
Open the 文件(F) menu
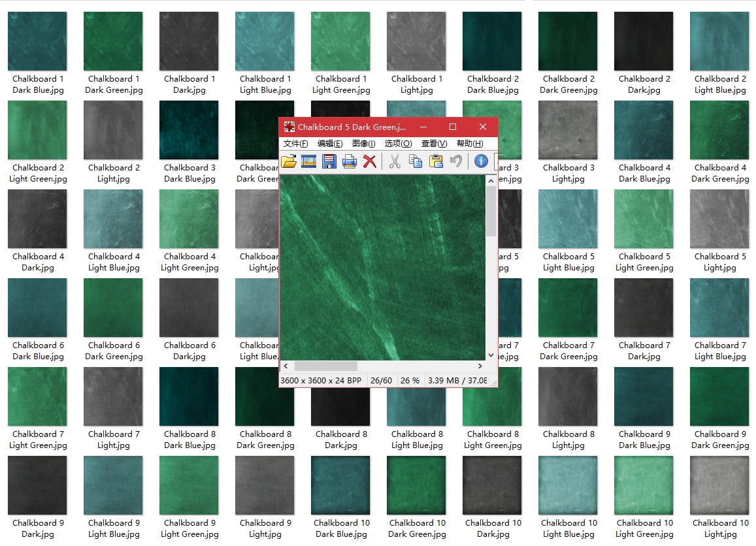(x=295, y=144)
